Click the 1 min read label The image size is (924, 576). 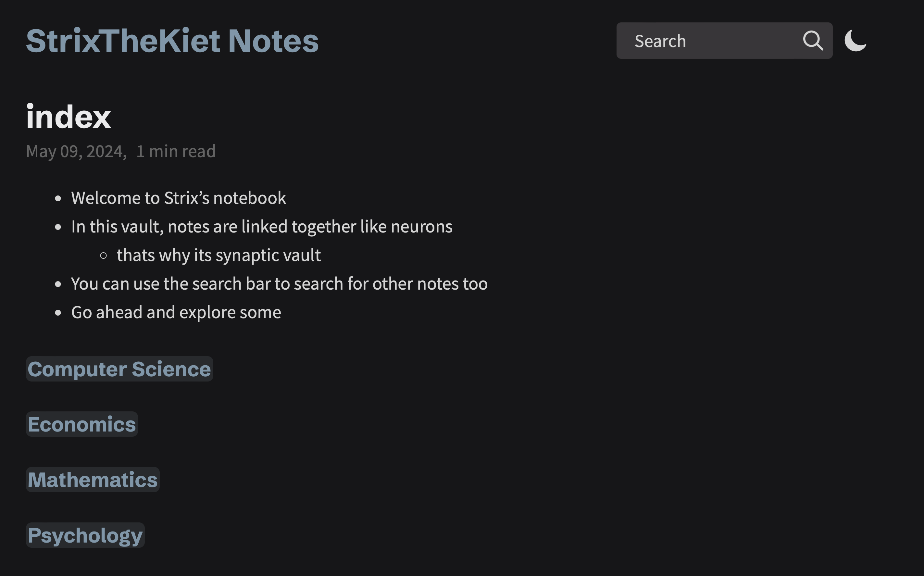point(176,151)
